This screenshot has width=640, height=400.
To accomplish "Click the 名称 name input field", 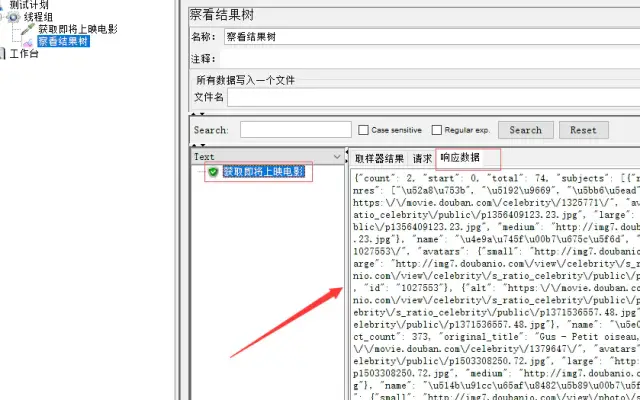I will click(432, 37).
